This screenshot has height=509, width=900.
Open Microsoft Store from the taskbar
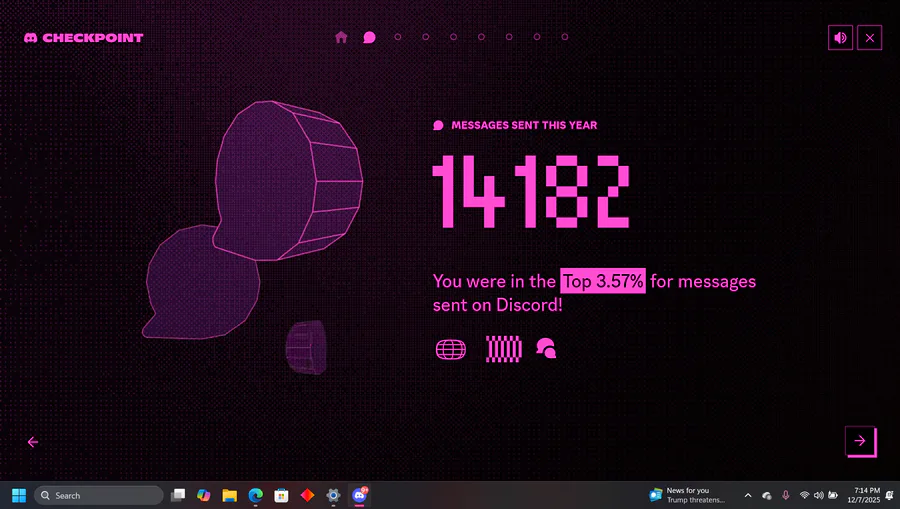click(x=281, y=495)
